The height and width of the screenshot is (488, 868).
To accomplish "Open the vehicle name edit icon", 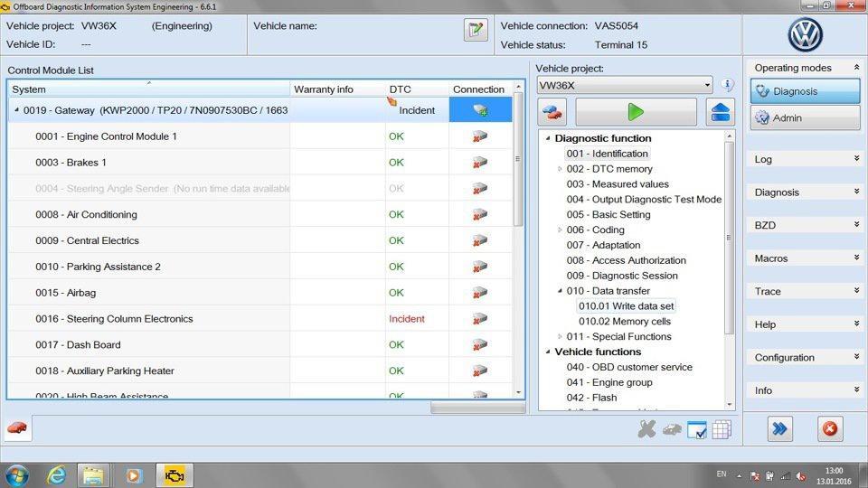I will pos(476,30).
